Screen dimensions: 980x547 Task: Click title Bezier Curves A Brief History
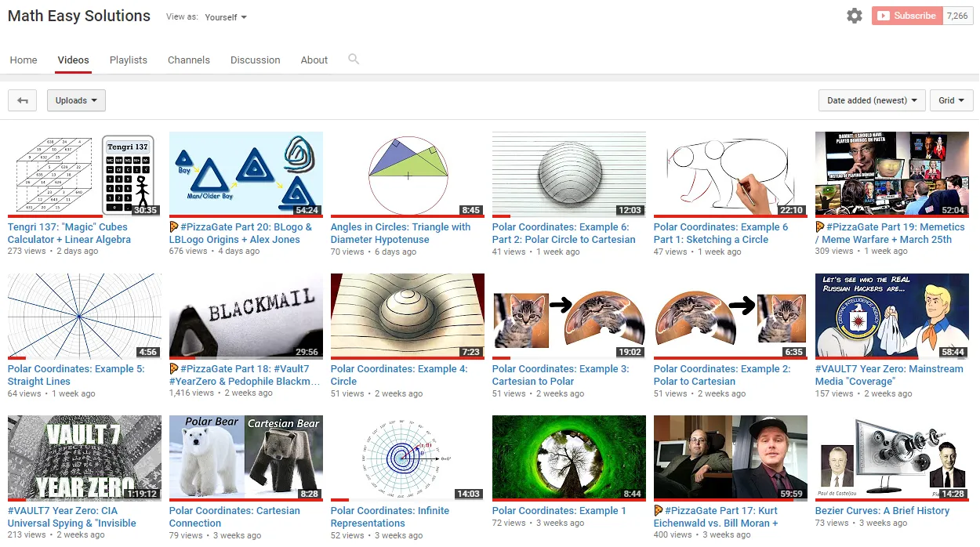[882, 511]
